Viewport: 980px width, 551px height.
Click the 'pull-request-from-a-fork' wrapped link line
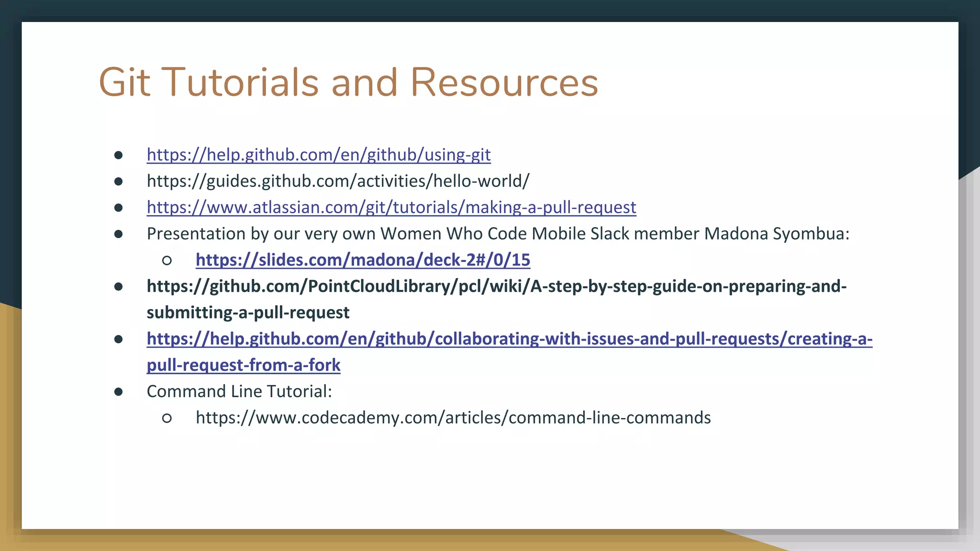[x=243, y=365]
